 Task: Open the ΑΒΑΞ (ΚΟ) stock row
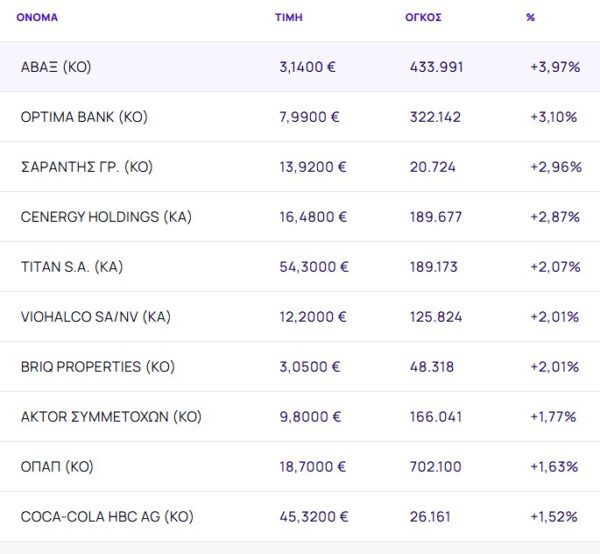pos(56,67)
